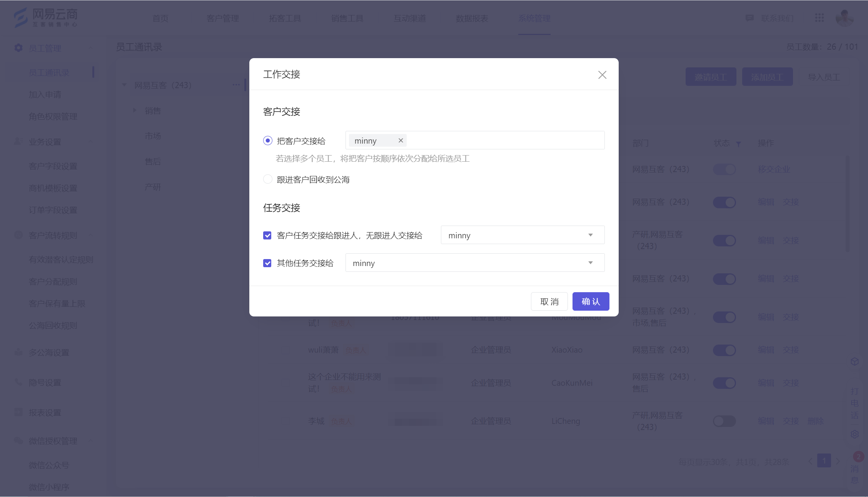
Task: Toggle status switch in XiaoXiao row
Action: [724, 350]
